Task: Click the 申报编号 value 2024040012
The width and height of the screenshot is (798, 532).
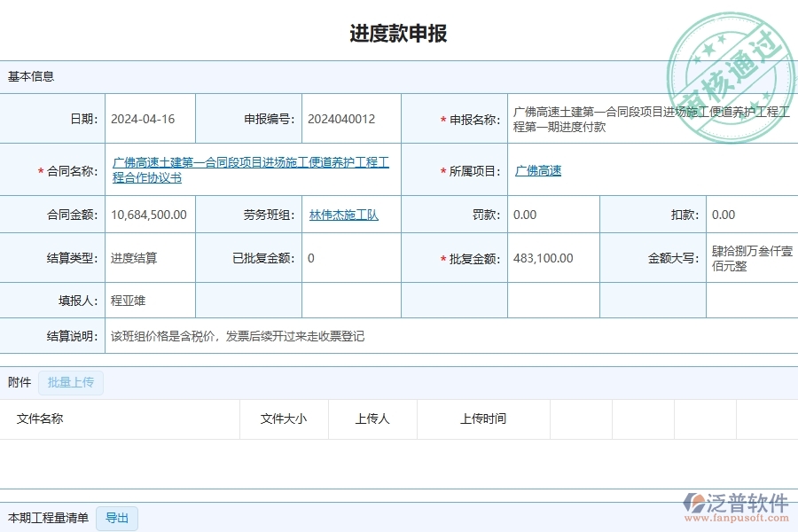Action: coord(343,118)
